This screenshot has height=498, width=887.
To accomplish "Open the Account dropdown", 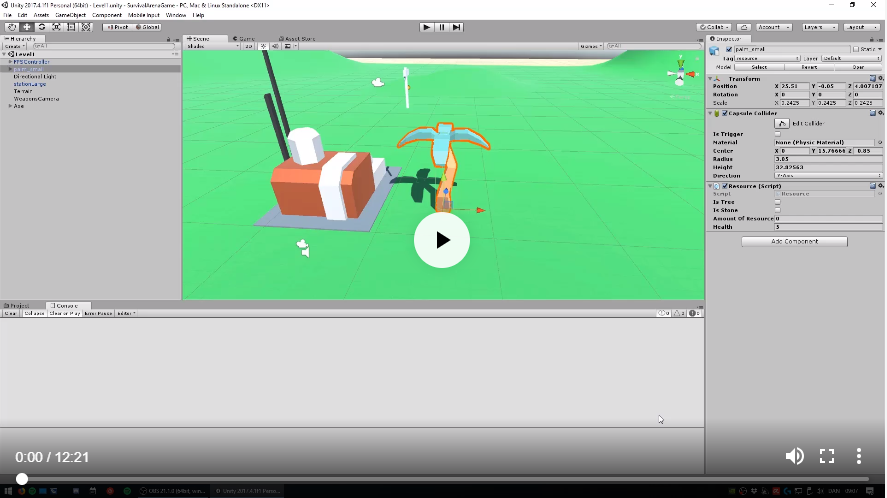I will pos(774,27).
